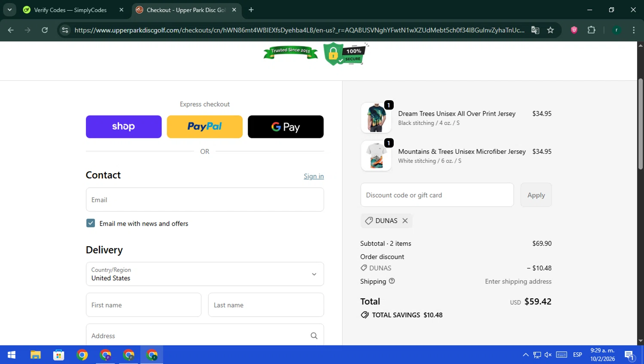
Task: Pay with PayPal button
Action: (x=205, y=127)
